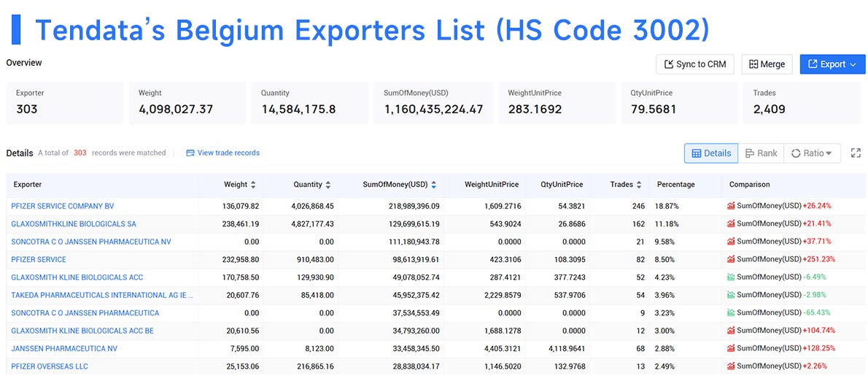Click the Merge button
The width and height of the screenshot is (868, 381).
point(767,64)
